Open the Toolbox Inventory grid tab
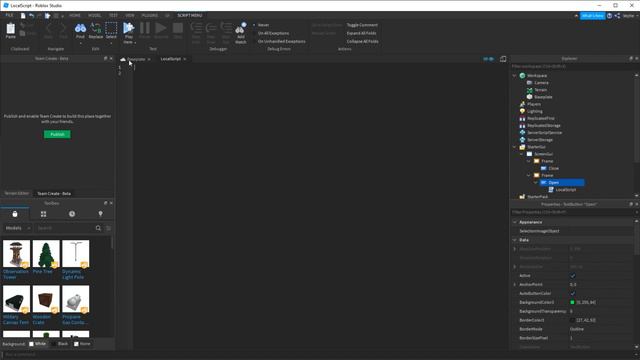Viewport: 640px width, 360px height. 43,214
